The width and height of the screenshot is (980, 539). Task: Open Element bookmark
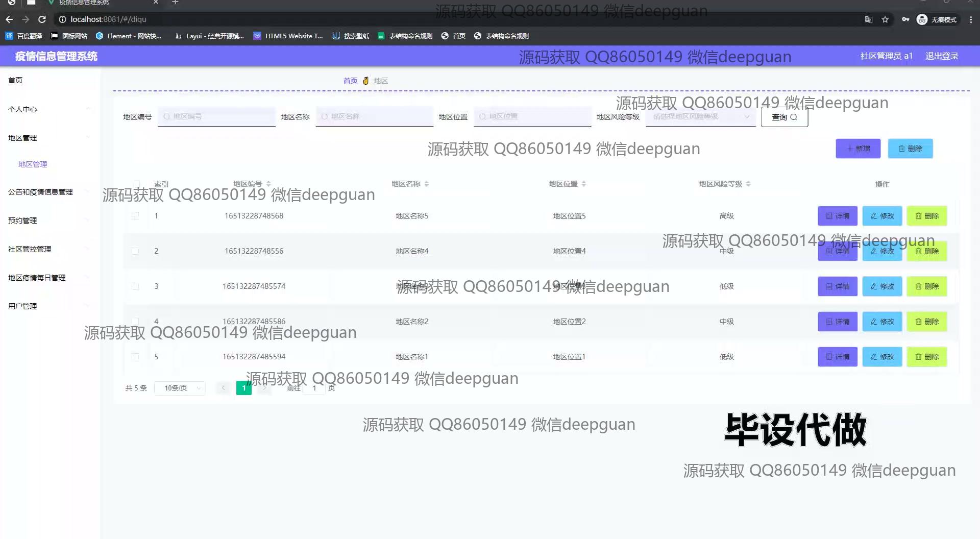coord(129,36)
